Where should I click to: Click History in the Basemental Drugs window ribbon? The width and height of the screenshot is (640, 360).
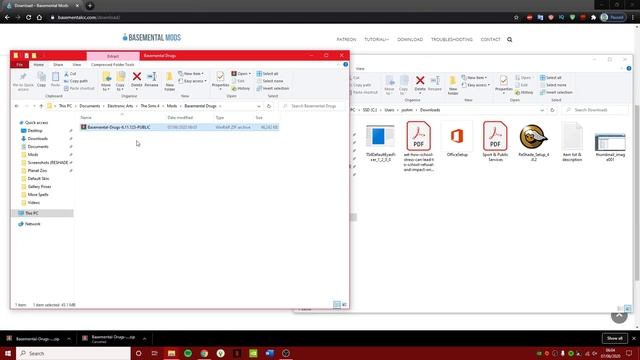241,89
